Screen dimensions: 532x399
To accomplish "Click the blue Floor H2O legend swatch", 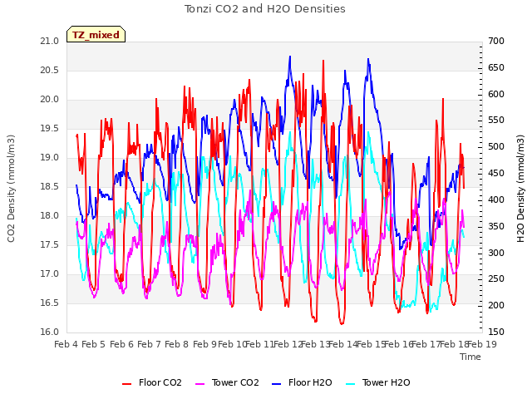I will 277,384.
